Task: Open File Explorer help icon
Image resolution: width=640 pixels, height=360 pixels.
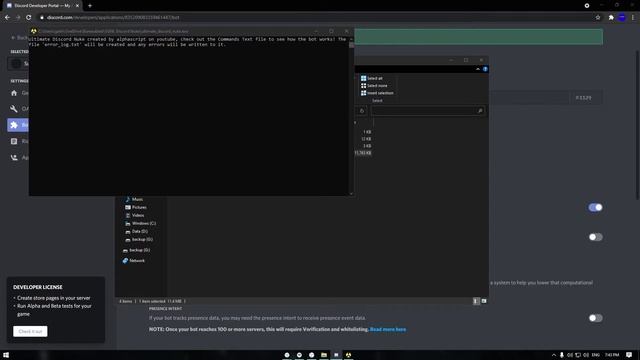Action: coord(485,69)
